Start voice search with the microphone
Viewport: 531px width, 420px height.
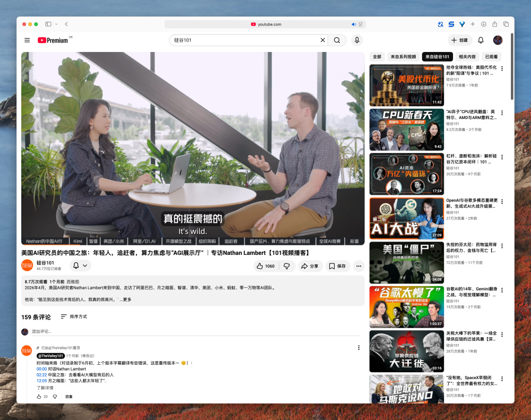(357, 40)
